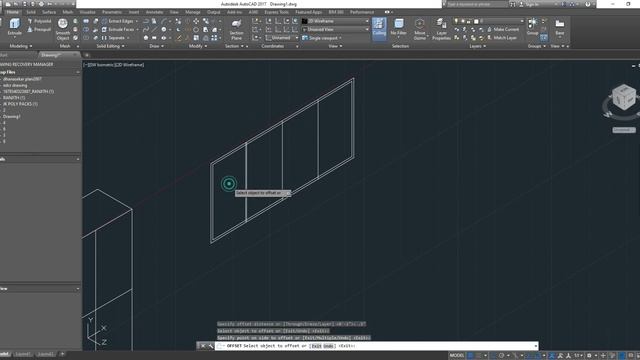Click the Unnamed UCS label below ViewCube

[x=624, y=130]
